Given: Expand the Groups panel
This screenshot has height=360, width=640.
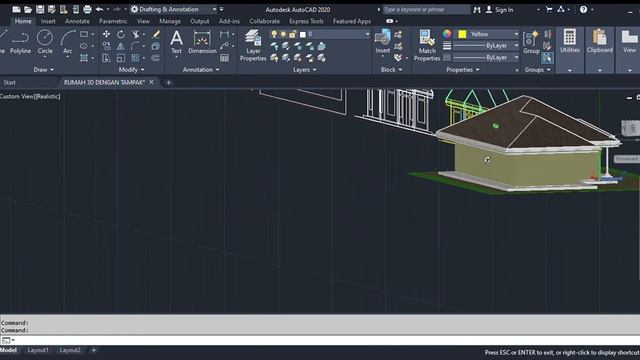Looking at the screenshot, I should (537, 70).
